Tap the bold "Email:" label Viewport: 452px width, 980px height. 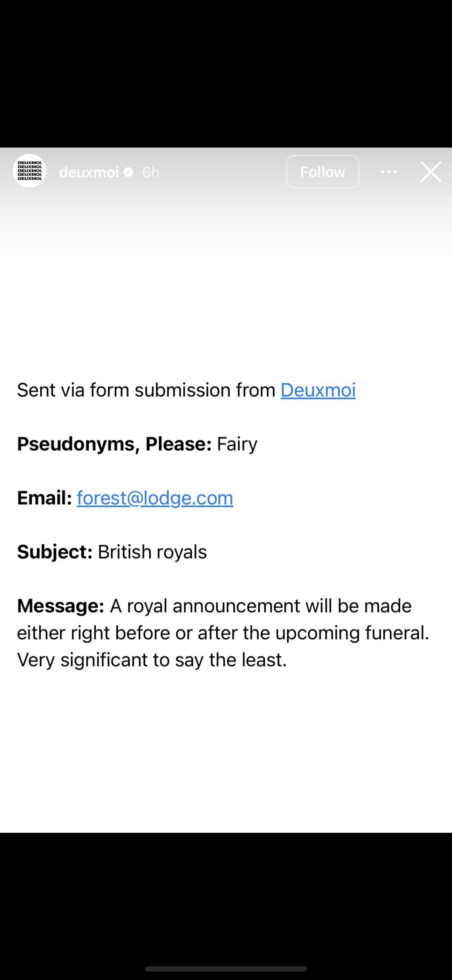[x=44, y=498]
